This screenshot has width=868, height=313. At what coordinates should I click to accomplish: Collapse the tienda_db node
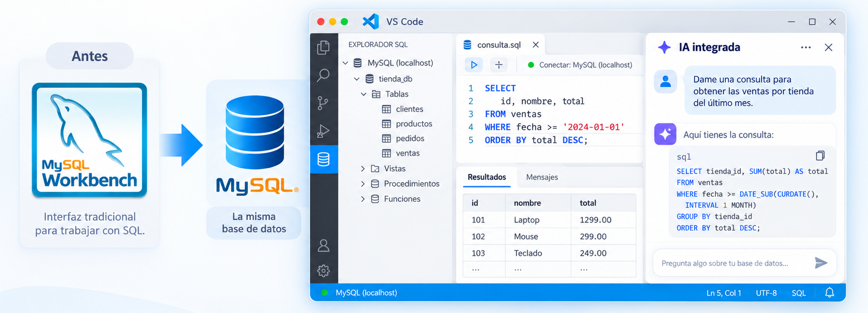pos(357,79)
